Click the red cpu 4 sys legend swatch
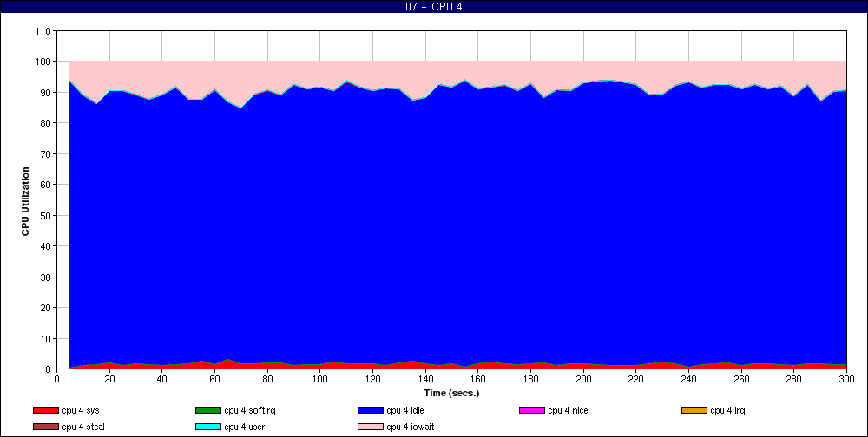The height and width of the screenshot is (437, 868). pyautogui.click(x=45, y=410)
